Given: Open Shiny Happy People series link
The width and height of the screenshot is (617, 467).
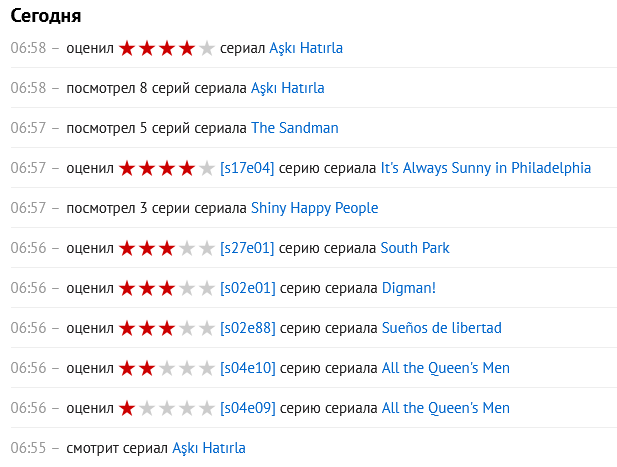Looking at the screenshot, I should pos(314,208).
